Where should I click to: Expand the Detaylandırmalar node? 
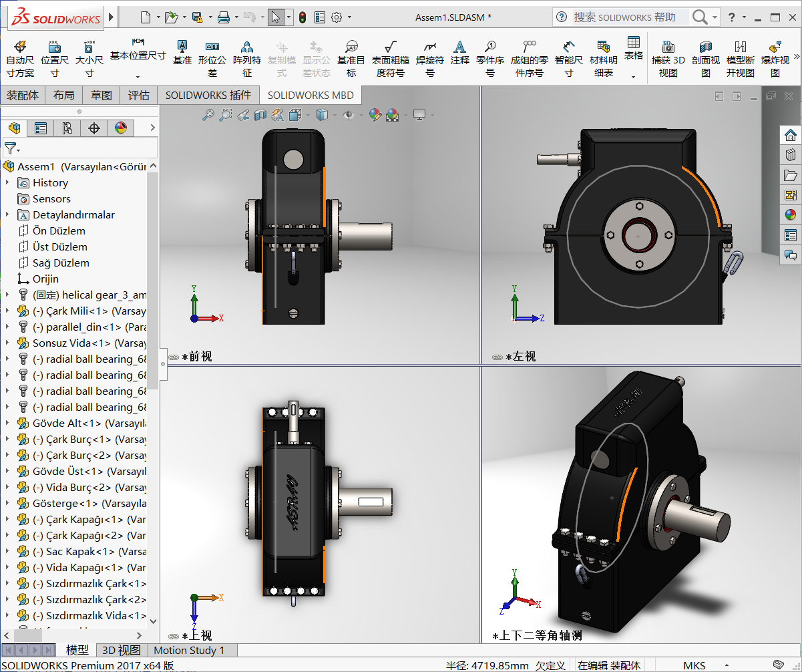pyautogui.click(x=7, y=214)
